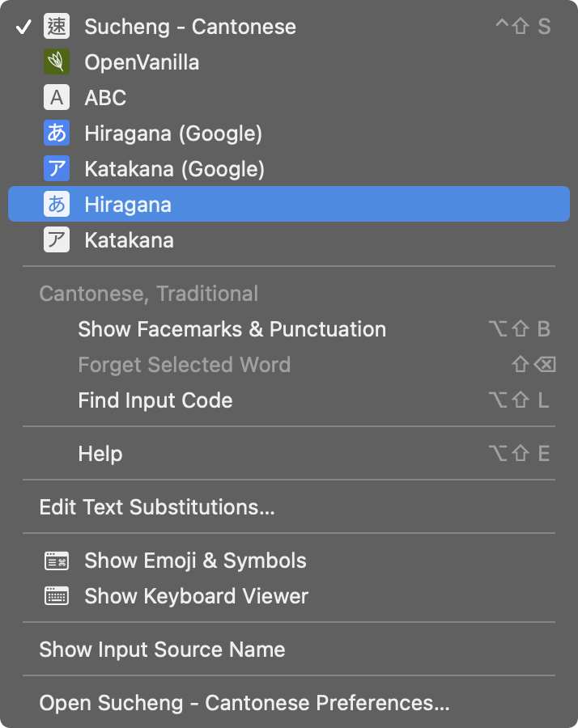Switch to the ABC input source

coord(105,98)
